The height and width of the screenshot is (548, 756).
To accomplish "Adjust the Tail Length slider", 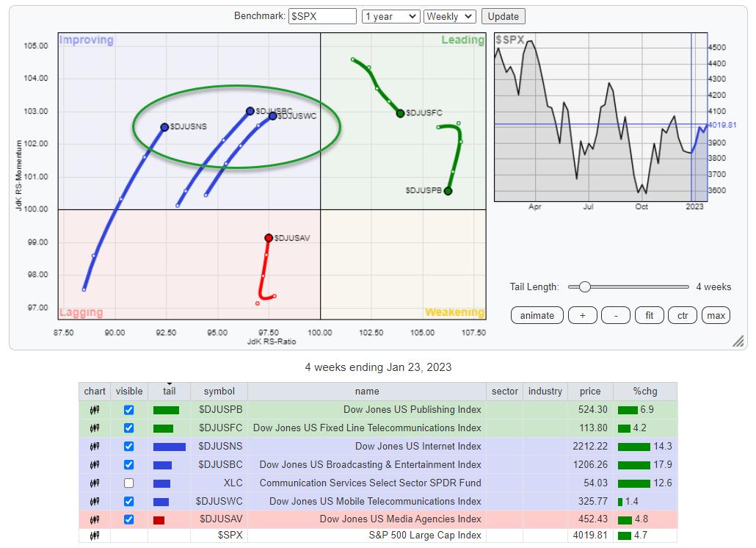I will pyautogui.click(x=584, y=287).
